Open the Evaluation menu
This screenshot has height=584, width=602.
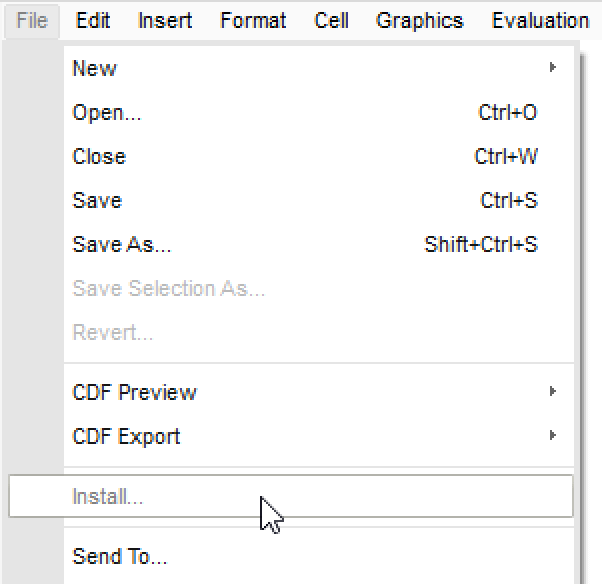pos(540,20)
